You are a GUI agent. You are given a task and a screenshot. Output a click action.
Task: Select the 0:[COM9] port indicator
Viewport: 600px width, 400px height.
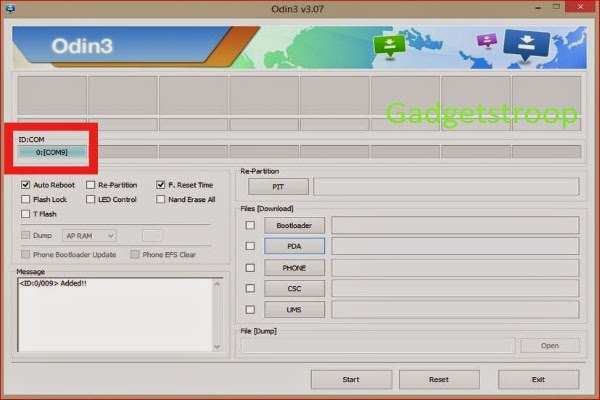[x=52, y=152]
